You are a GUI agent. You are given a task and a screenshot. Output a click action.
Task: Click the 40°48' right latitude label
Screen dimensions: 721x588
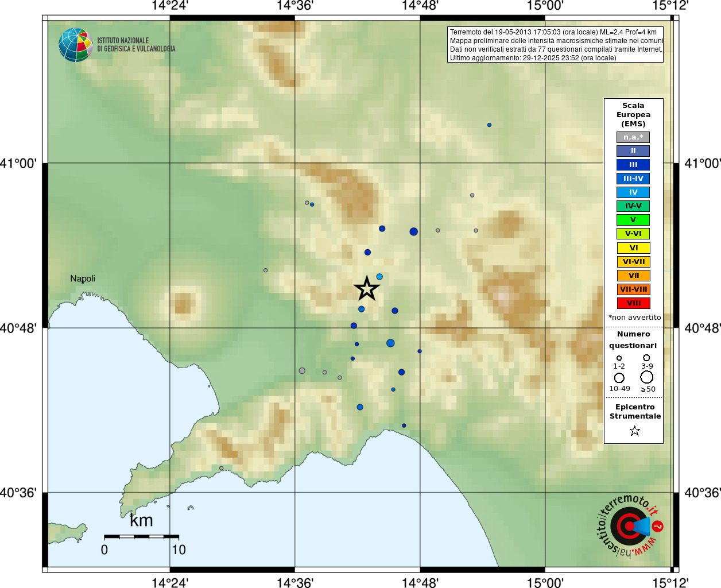[x=703, y=328]
